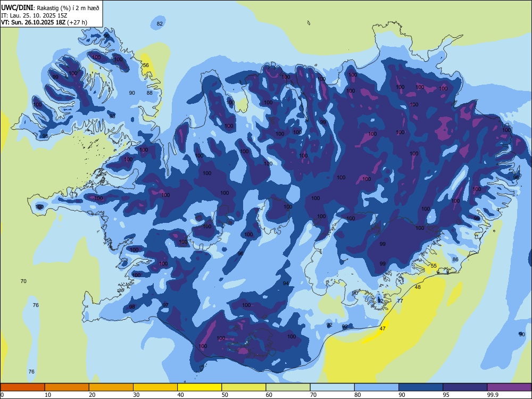Image resolution: width=532 pixels, height=399 pixels.
Task: Click the "VT: Sun. 26.10.2025 18Z" valid time
Action: click(33, 22)
